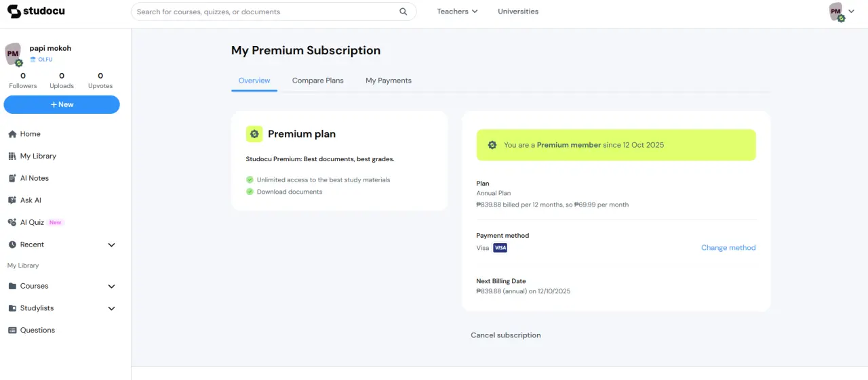The width and height of the screenshot is (868, 380).
Task: Expand the Studylists chevron
Action: pyautogui.click(x=112, y=308)
